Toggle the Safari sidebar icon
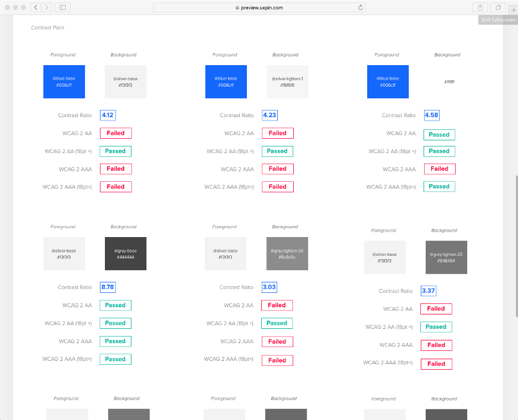 (62, 7)
